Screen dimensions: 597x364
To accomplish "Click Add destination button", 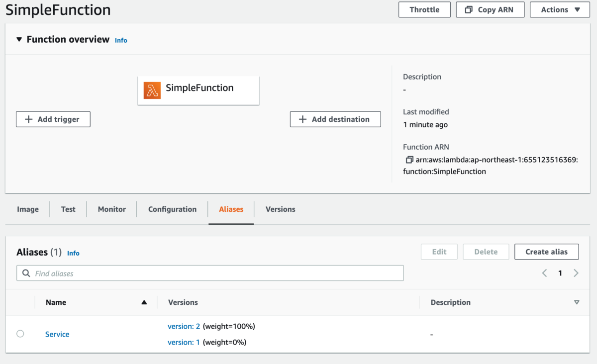I will point(335,119).
